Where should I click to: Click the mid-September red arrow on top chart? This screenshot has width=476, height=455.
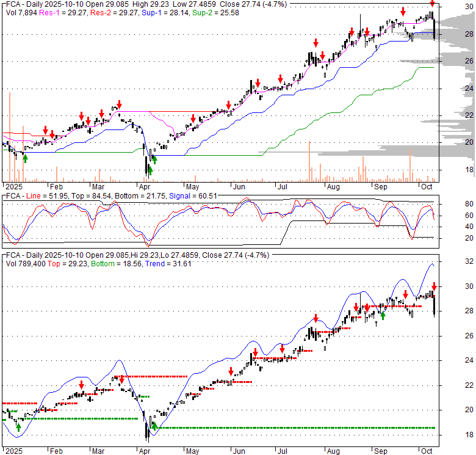pyautogui.click(x=403, y=12)
